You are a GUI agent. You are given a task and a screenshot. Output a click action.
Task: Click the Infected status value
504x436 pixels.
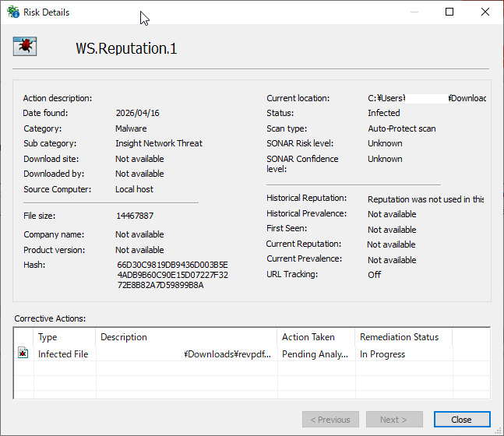(x=384, y=113)
